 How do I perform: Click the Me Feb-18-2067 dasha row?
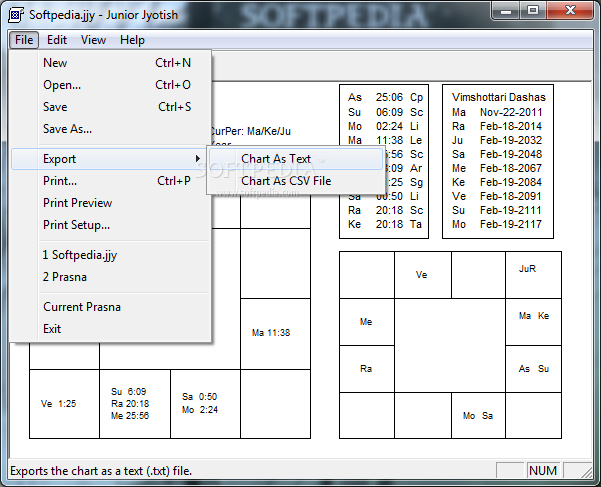[x=497, y=168]
